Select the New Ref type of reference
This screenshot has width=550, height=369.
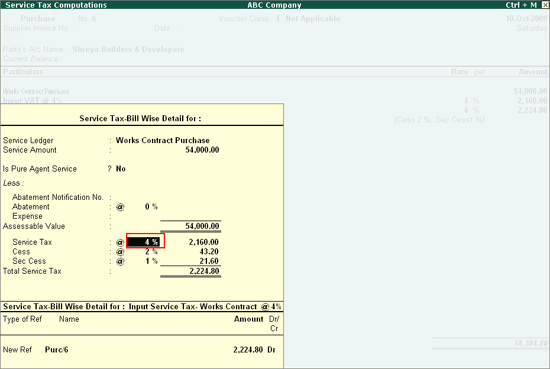17,350
